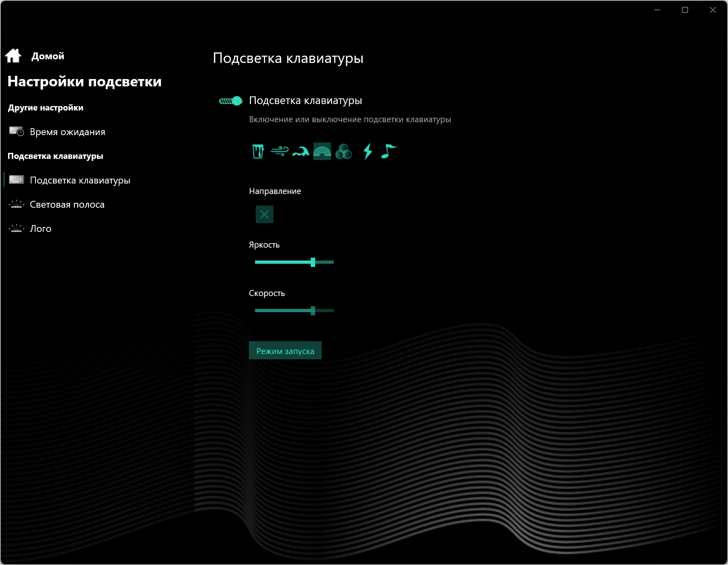Viewport: 728px width, 565px height.
Task: Open the Лого lighting settings
Action: (x=30, y=229)
